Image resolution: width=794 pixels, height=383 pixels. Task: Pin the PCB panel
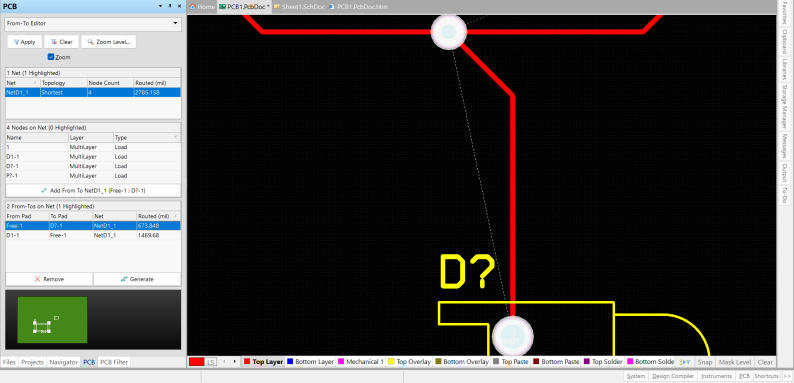tap(170, 6)
